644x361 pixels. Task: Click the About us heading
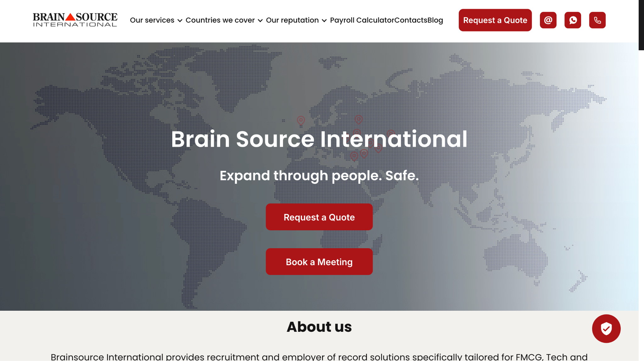click(319, 326)
